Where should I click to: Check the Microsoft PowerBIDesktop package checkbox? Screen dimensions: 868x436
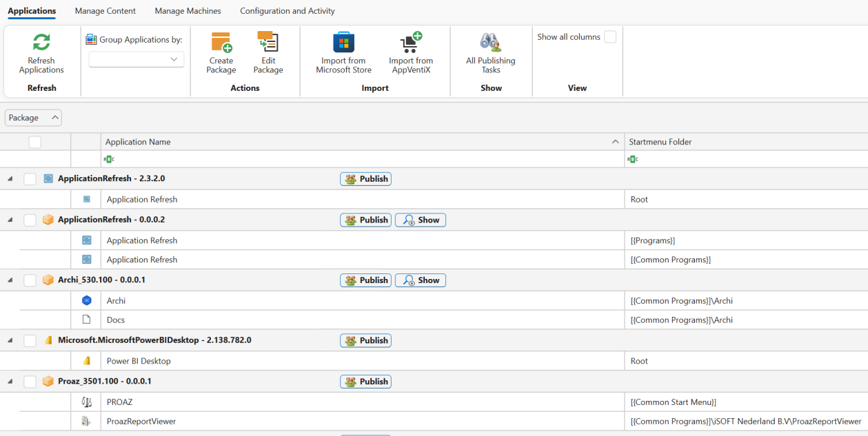30,341
